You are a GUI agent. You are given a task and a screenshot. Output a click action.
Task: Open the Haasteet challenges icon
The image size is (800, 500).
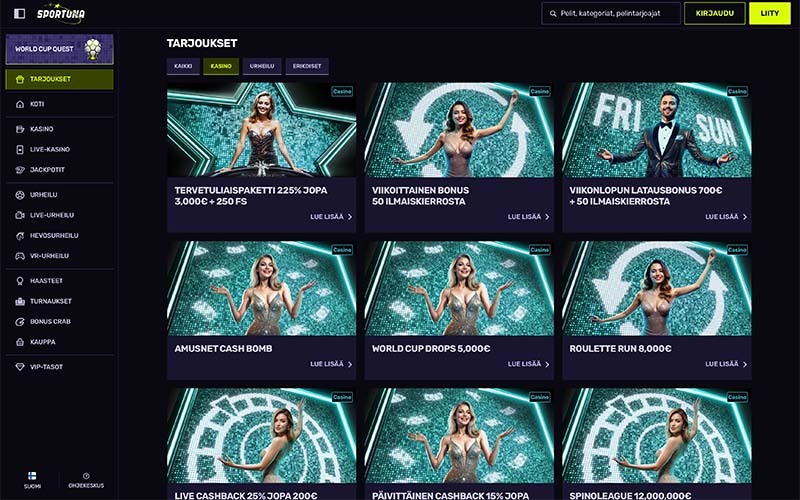click(x=20, y=281)
